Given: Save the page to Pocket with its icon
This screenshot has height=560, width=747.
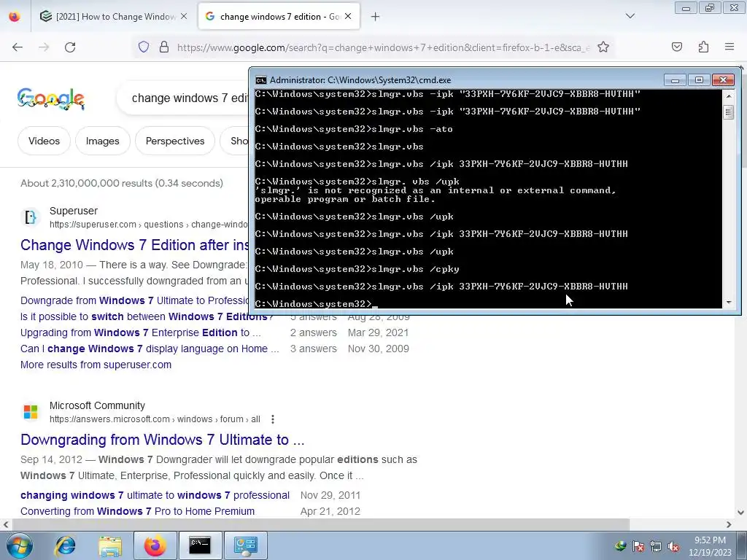Looking at the screenshot, I should pyautogui.click(x=676, y=47).
